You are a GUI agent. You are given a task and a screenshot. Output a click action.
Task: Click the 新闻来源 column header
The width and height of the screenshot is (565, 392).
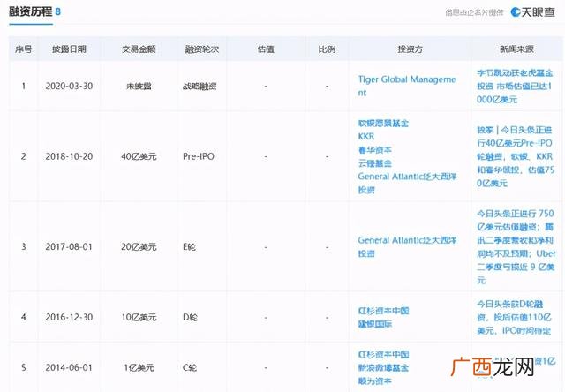click(516, 49)
